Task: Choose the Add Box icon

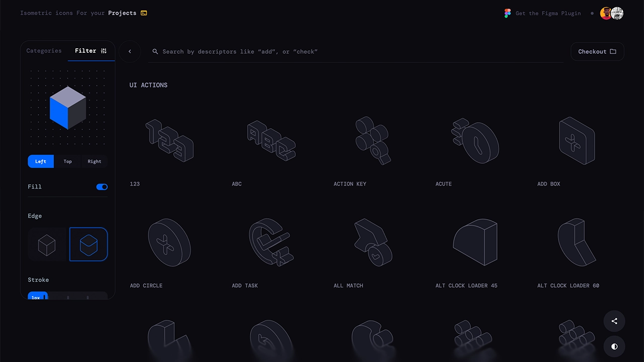Action: point(577,140)
